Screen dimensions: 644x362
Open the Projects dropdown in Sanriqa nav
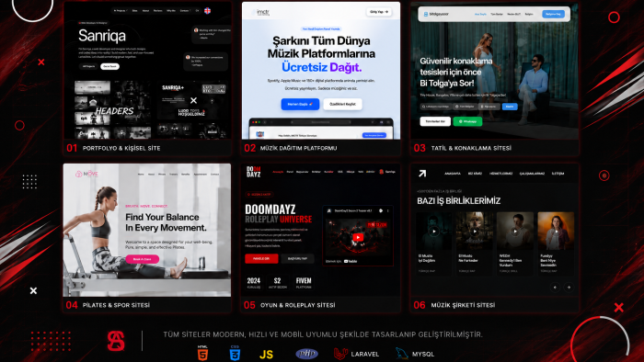click(121, 11)
